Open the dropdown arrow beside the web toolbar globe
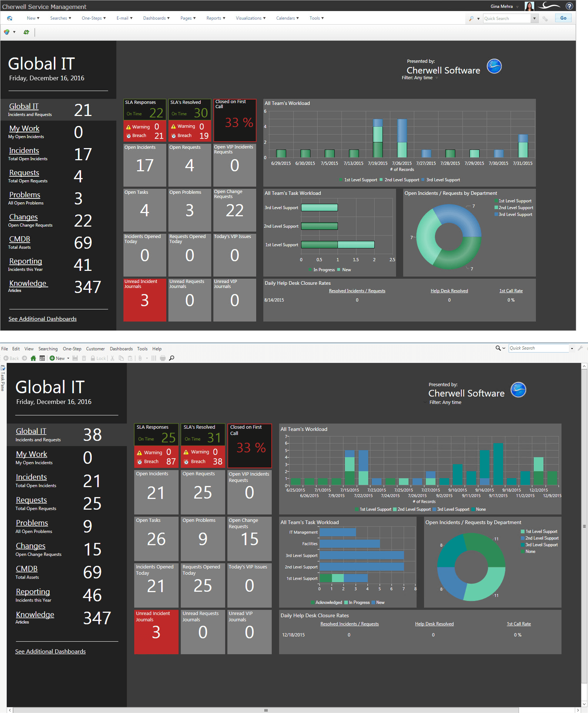 (14, 32)
